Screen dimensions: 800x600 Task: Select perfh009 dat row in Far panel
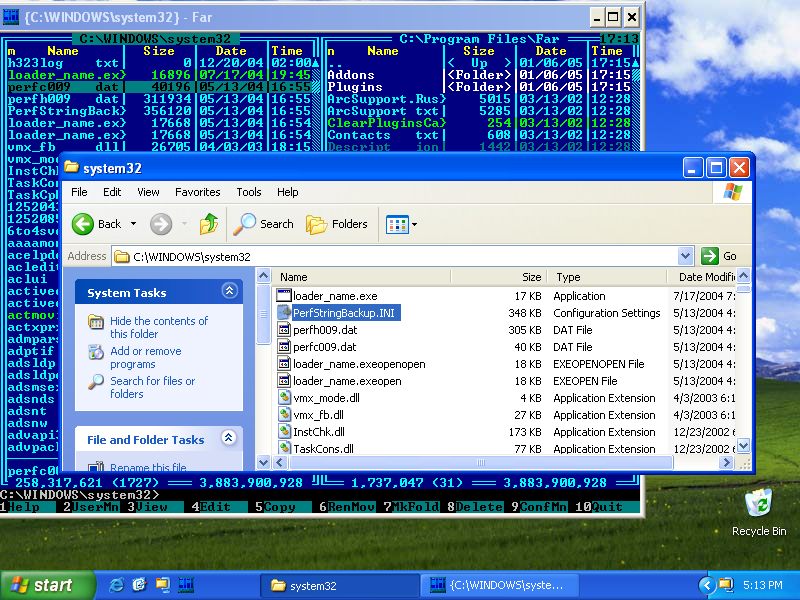click(x=160, y=99)
